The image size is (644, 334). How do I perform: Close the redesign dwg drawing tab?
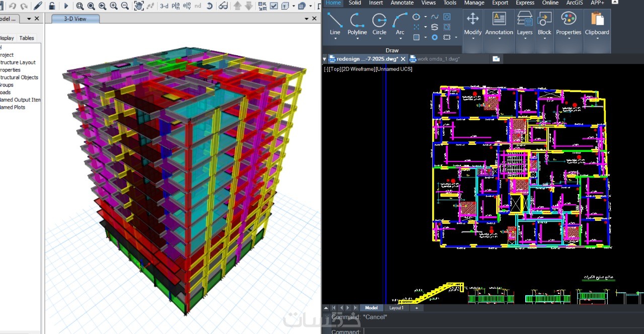404,59
